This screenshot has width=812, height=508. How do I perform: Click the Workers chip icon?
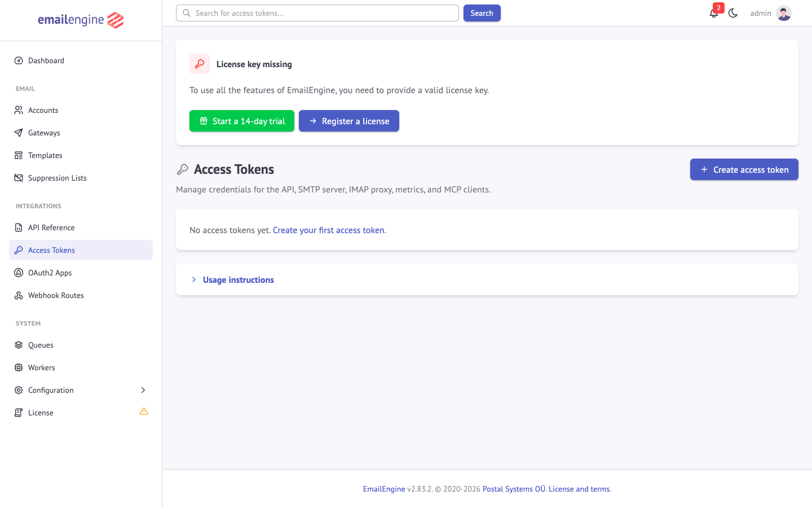point(19,367)
